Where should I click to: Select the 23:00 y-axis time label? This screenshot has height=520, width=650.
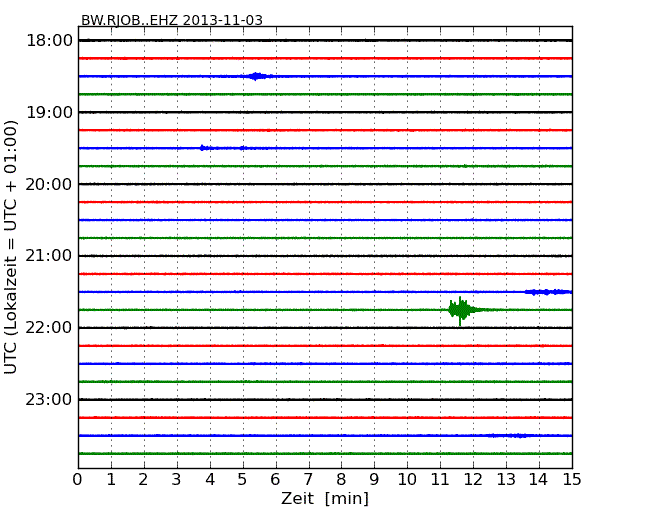coord(49,399)
